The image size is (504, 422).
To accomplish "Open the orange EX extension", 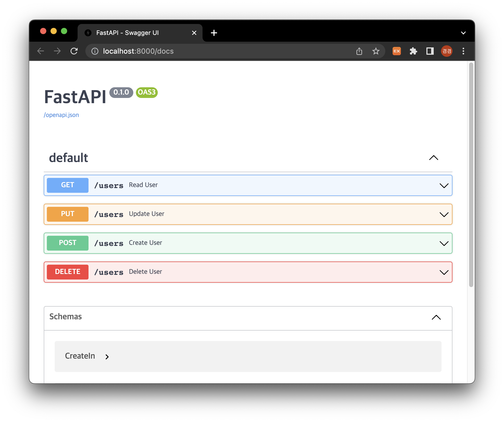I will pyautogui.click(x=396, y=51).
